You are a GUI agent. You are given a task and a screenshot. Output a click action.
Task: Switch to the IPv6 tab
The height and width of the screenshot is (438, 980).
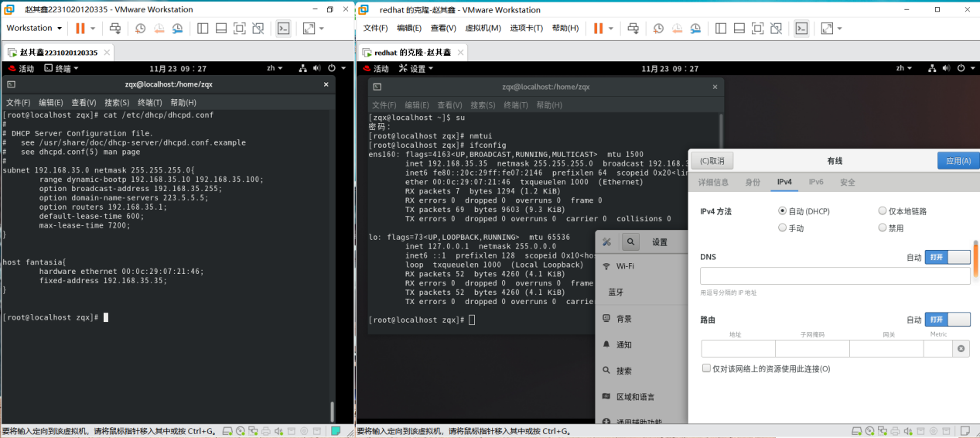coord(816,183)
